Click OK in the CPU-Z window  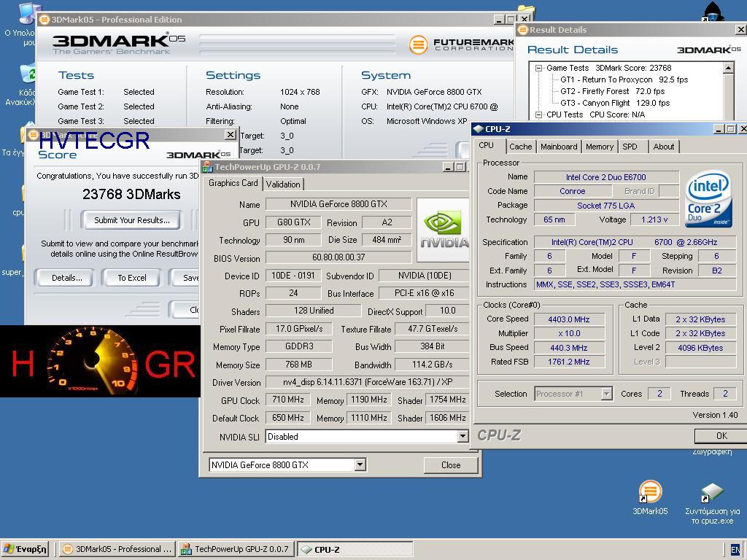click(x=721, y=436)
